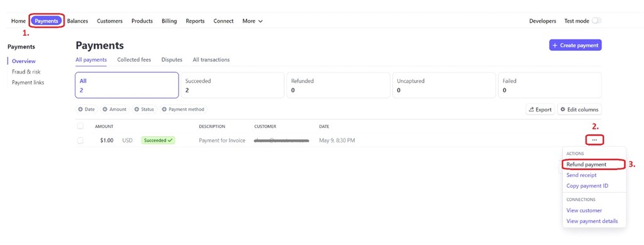644x245 pixels.
Task: Open Fraud & risk in the sidebar
Action: [26, 72]
